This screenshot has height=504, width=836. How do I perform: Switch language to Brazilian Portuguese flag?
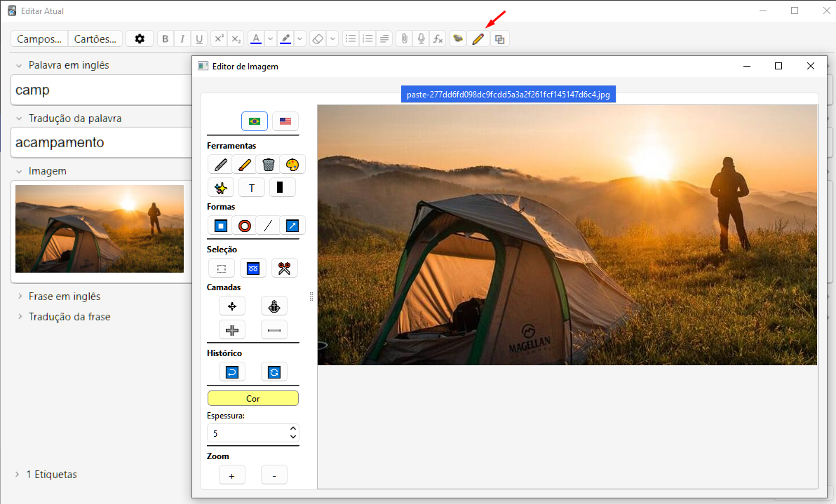pos(255,121)
